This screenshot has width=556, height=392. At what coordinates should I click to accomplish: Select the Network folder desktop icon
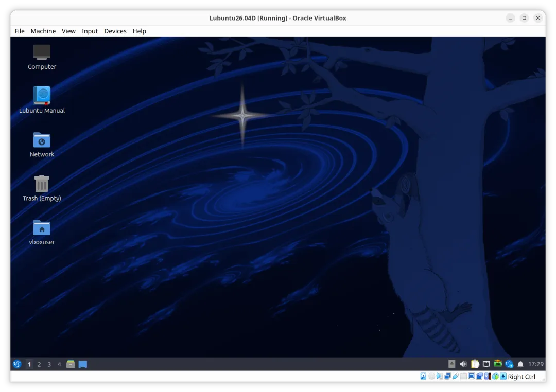pyautogui.click(x=42, y=145)
